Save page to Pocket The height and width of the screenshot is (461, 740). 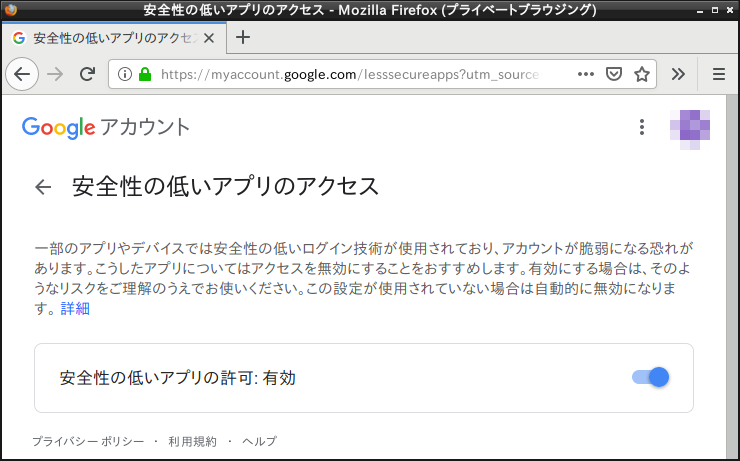[614, 74]
